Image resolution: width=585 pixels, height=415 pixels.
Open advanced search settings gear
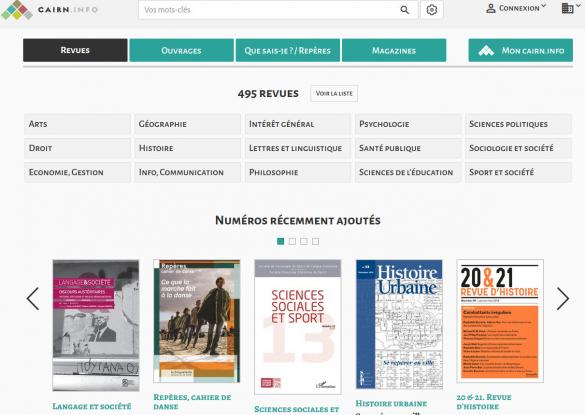[x=432, y=10]
